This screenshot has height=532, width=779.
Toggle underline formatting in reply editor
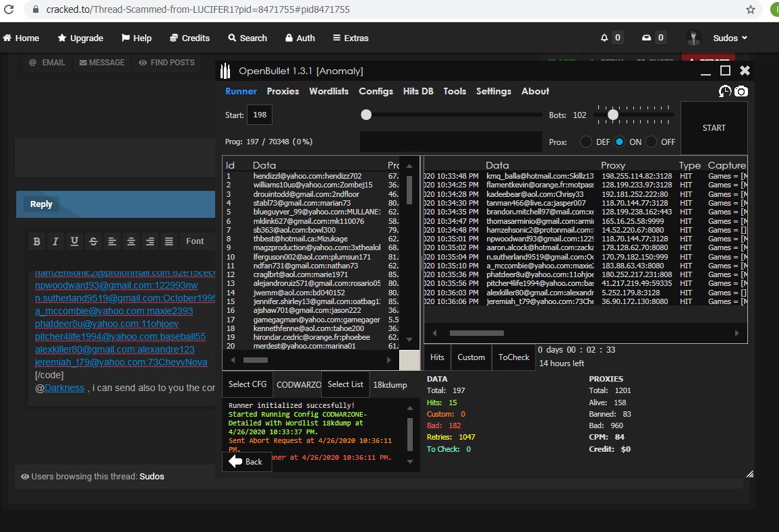pos(74,241)
